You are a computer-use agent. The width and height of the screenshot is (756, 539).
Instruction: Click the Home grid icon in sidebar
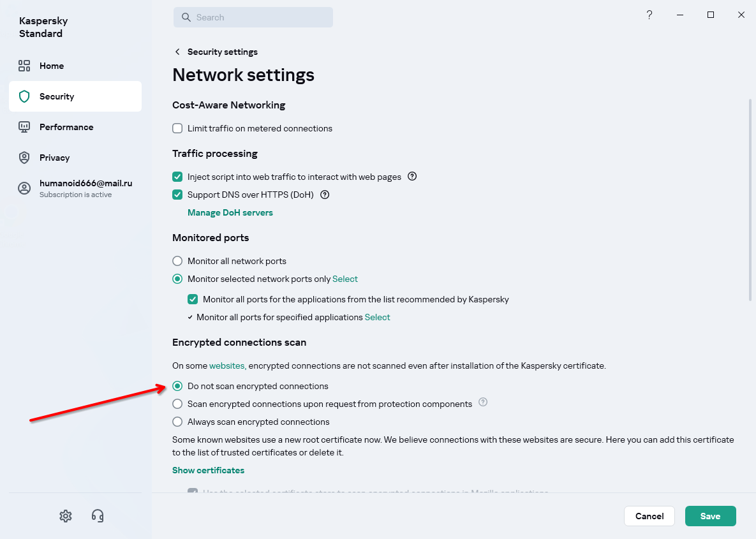click(x=24, y=66)
